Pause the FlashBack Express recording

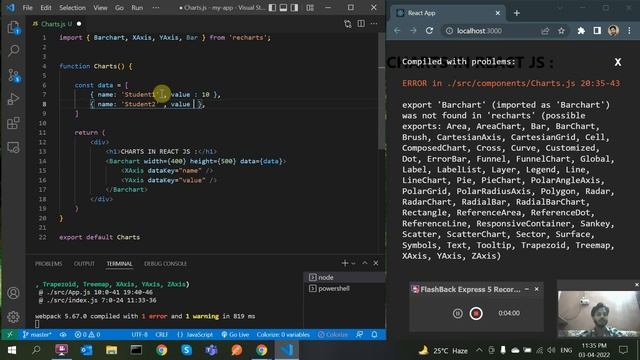pyautogui.click(x=458, y=313)
